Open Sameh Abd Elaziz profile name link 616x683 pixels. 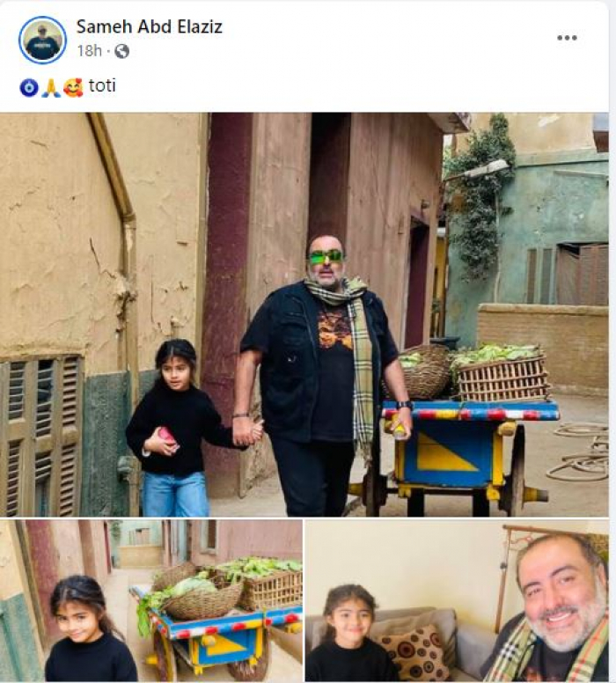tap(150, 26)
